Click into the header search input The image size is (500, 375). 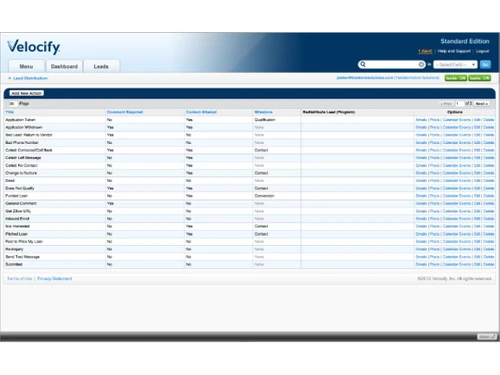pos(392,64)
